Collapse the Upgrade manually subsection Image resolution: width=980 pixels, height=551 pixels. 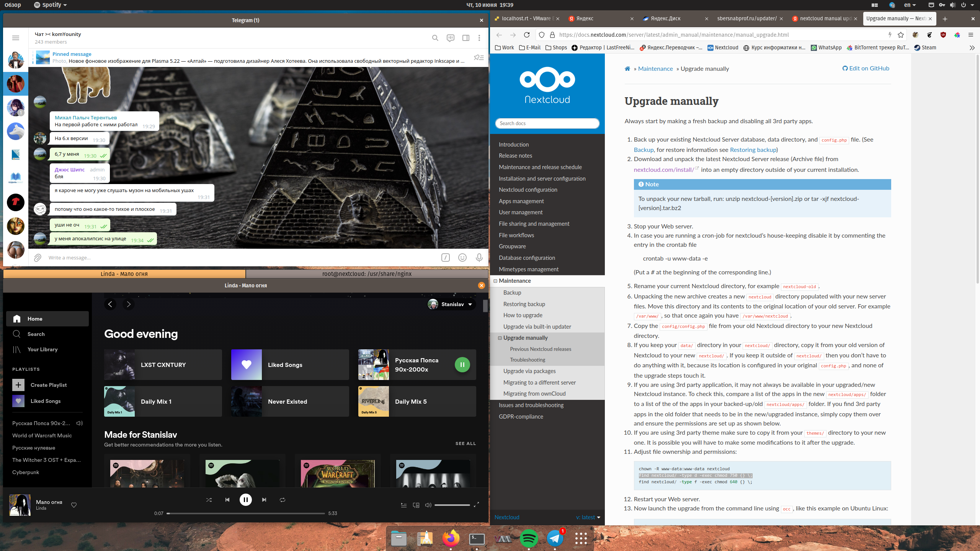click(500, 338)
